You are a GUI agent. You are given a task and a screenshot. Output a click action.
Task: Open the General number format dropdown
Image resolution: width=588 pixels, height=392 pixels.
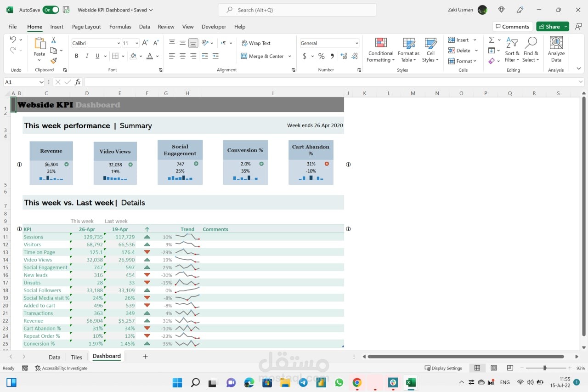coord(356,43)
